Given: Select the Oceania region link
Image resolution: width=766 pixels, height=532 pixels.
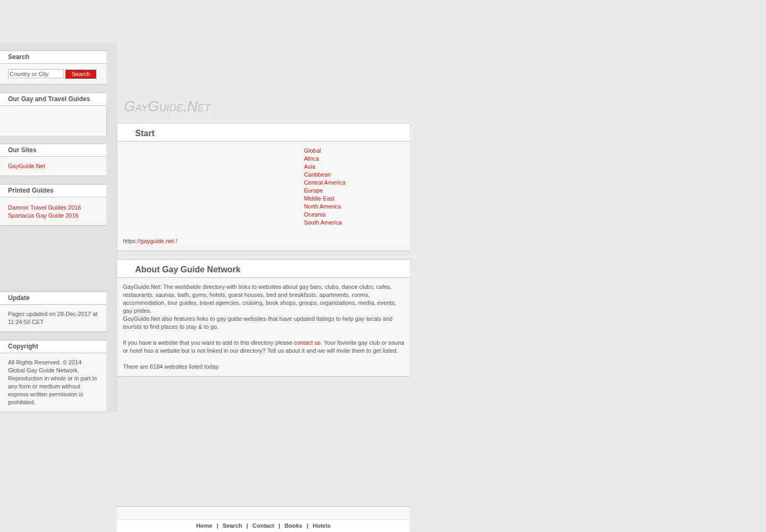Looking at the screenshot, I should [x=315, y=214].
